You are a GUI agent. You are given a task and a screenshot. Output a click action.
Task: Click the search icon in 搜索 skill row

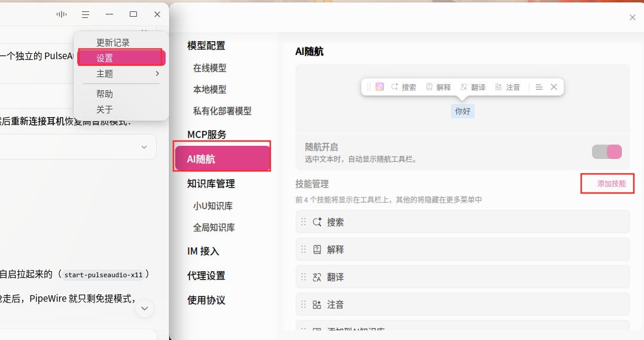[317, 222]
